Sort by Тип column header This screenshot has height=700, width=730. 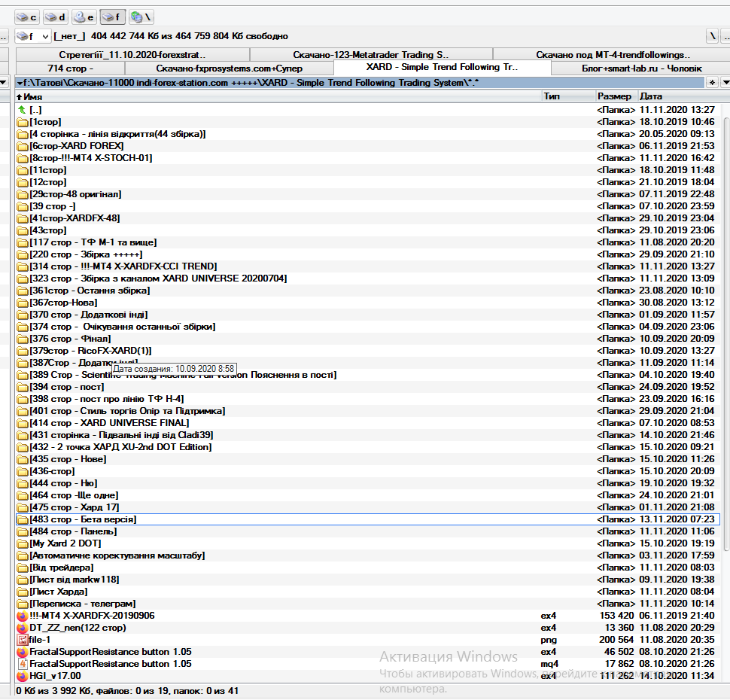point(569,96)
